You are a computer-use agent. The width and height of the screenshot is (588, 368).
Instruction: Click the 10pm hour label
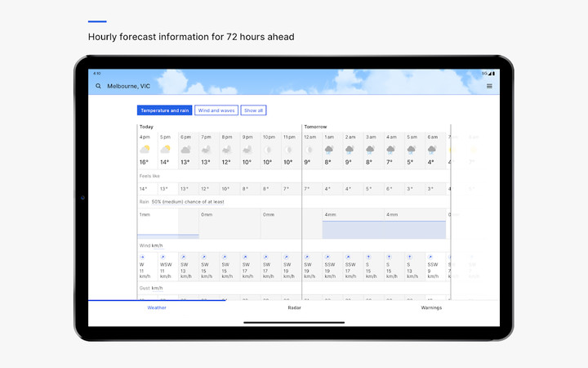click(x=269, y=137)
